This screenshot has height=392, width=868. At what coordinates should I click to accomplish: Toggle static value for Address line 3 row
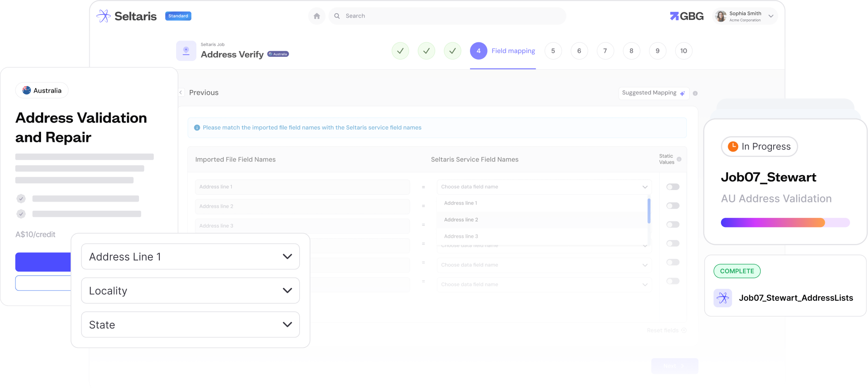click(x=673, y=225)
